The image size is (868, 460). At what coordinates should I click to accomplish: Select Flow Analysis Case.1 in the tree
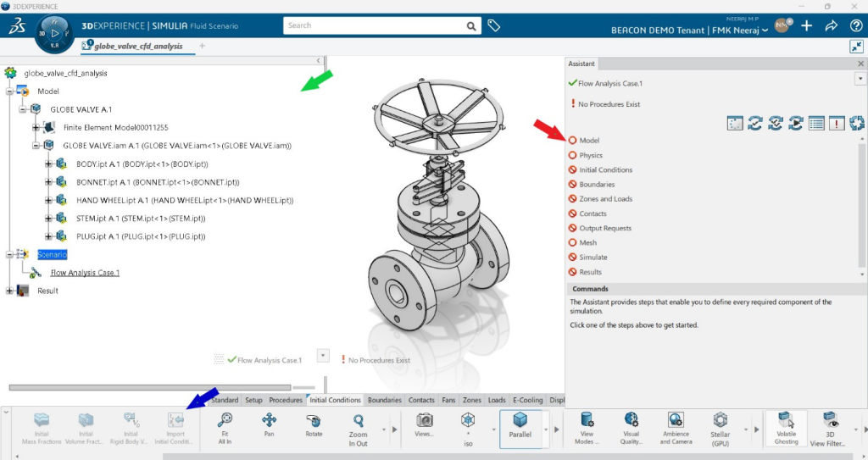click(85, 272)
